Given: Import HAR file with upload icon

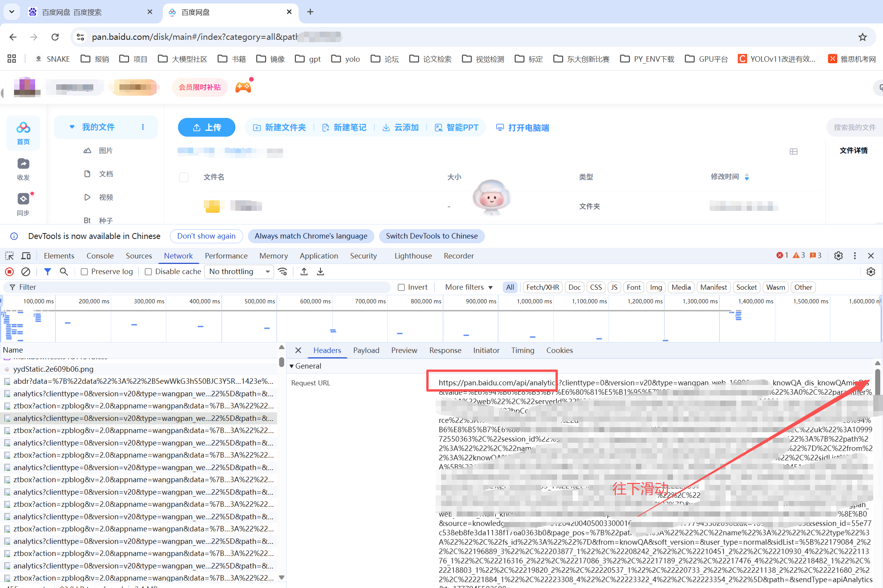Looking at the screenshot, I should [304, 272].
